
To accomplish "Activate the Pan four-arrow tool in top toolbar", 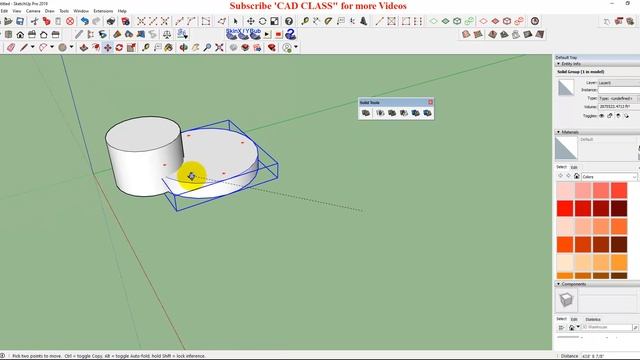I will point(251,21).
